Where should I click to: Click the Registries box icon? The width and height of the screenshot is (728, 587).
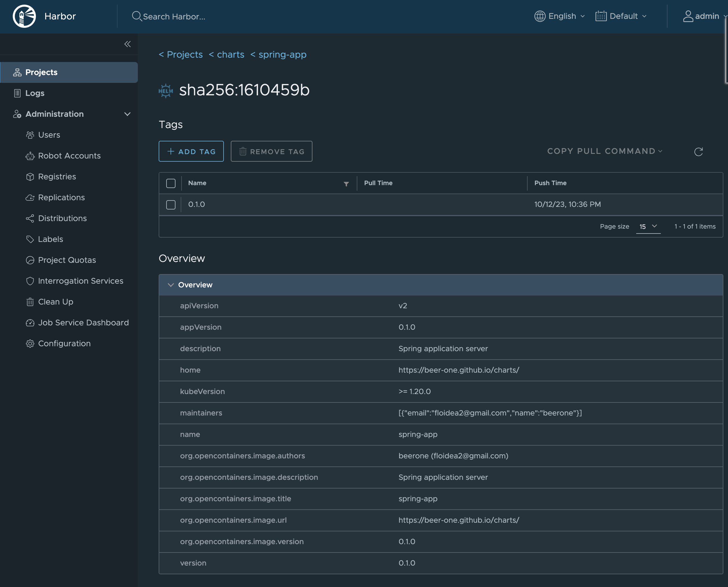(x=30, y=177)
